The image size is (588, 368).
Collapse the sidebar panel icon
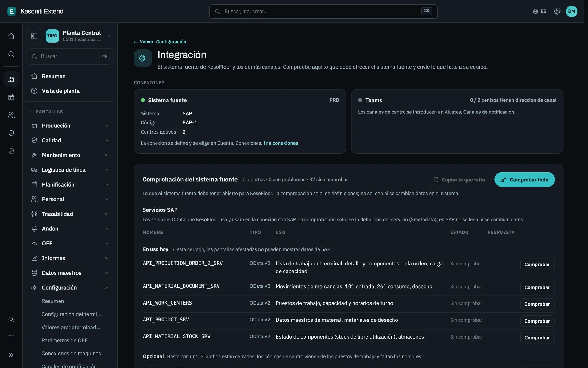click(34, 36)
